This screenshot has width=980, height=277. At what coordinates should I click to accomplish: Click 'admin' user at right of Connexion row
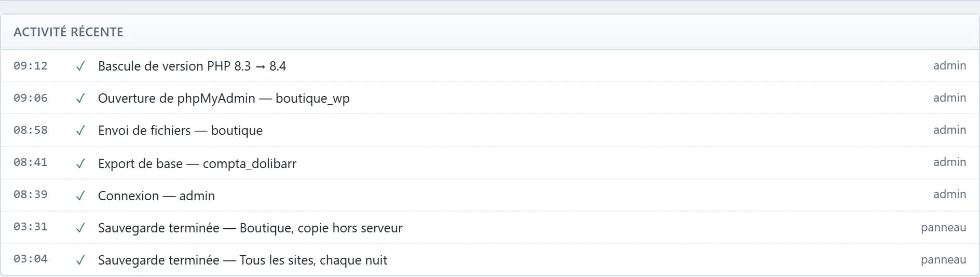click(949, 194)
